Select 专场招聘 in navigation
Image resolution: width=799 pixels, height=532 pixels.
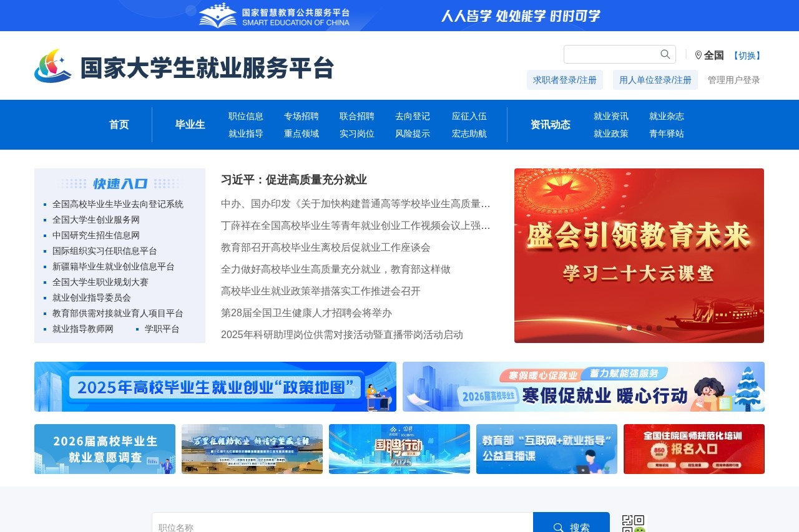301,116
